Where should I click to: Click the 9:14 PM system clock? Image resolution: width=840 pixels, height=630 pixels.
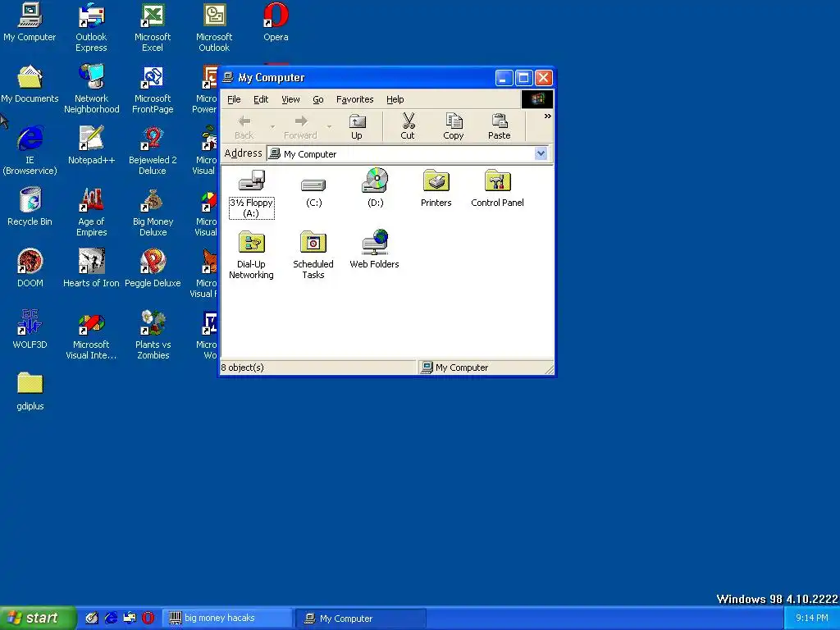pos(811,619)
